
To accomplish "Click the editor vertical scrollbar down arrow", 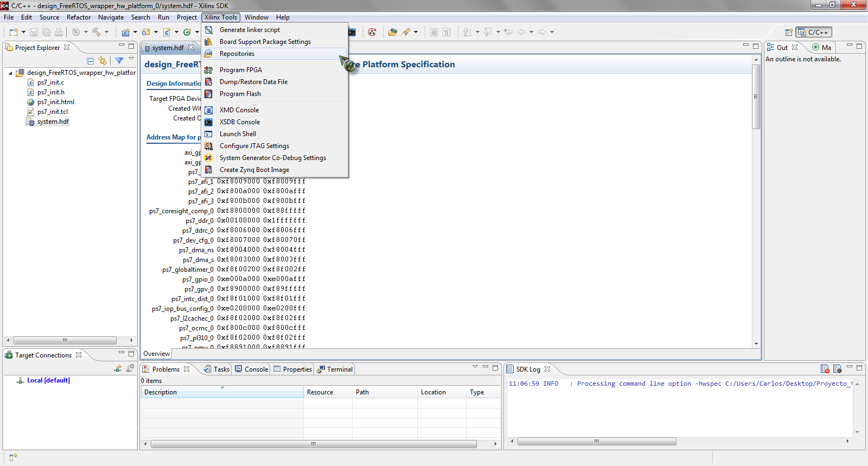I will click(756, 343).
